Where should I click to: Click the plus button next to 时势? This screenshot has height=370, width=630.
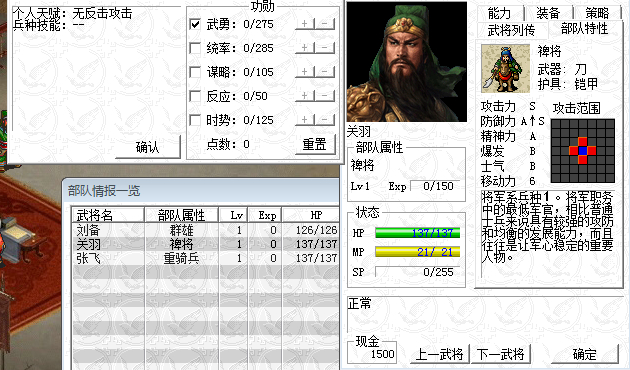click(305, 120)
